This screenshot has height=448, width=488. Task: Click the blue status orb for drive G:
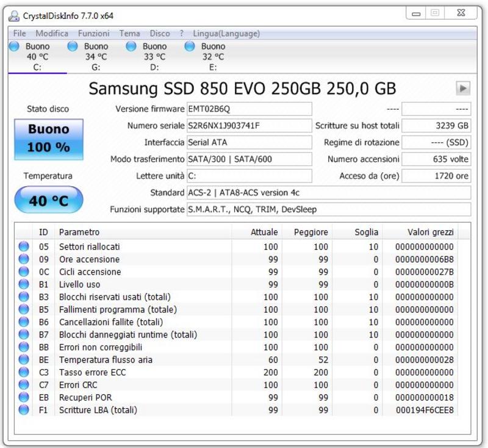point(73,46)
